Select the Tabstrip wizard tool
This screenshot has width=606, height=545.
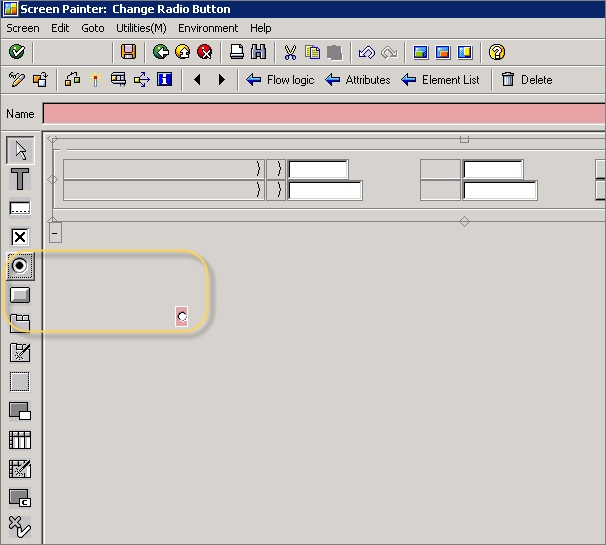[20, 353]
